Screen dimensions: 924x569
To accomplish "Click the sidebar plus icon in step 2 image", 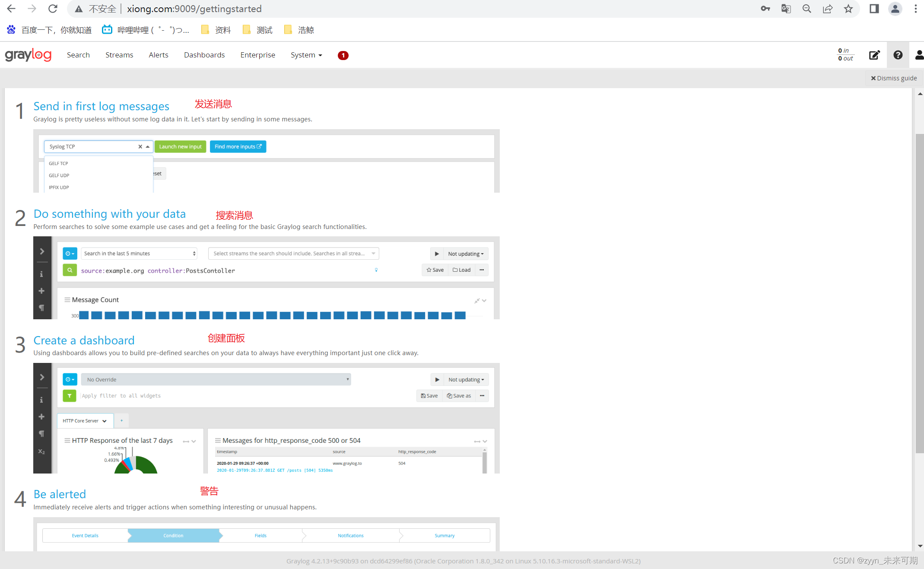I will 41,291.
